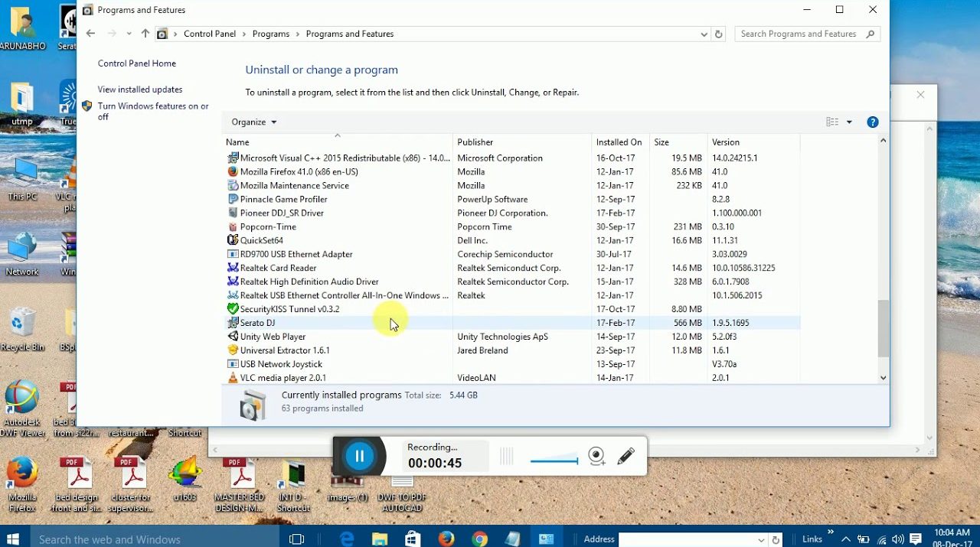The width and height of the screenshot is (980, 547).
Task: Click the pencil annotation icon in recorder
Action: point(626,457)
